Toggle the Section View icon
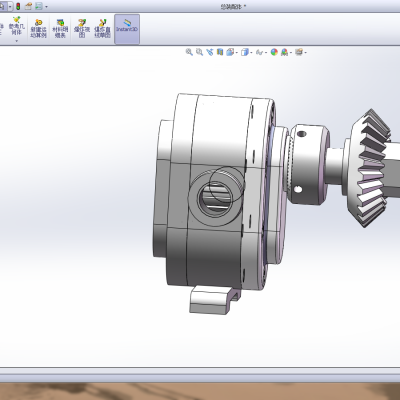This screenshot has width=400, height=400. coord(220,52)
